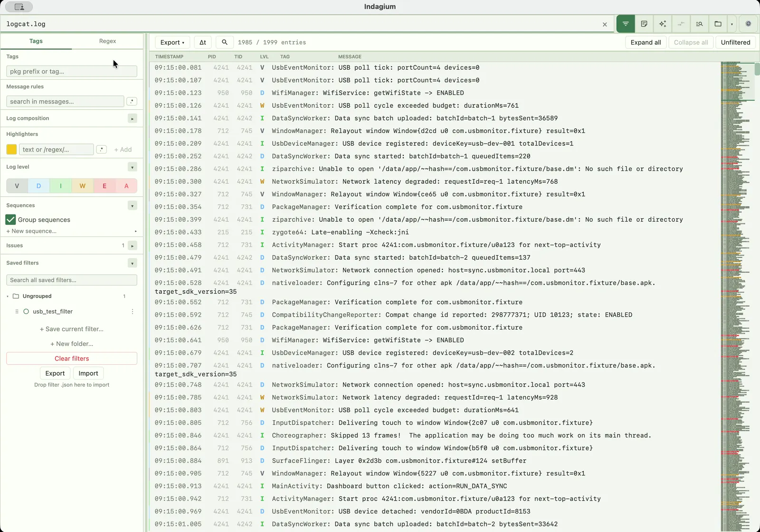Click the Clear filters button
760x532 pixels.
[72, 358]
